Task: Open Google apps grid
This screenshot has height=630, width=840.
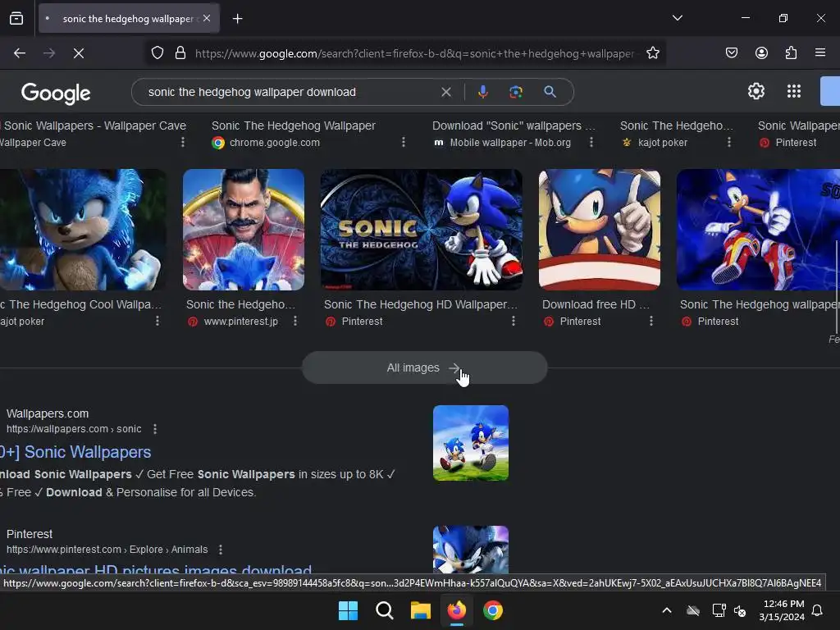Action: pos(794,91)
